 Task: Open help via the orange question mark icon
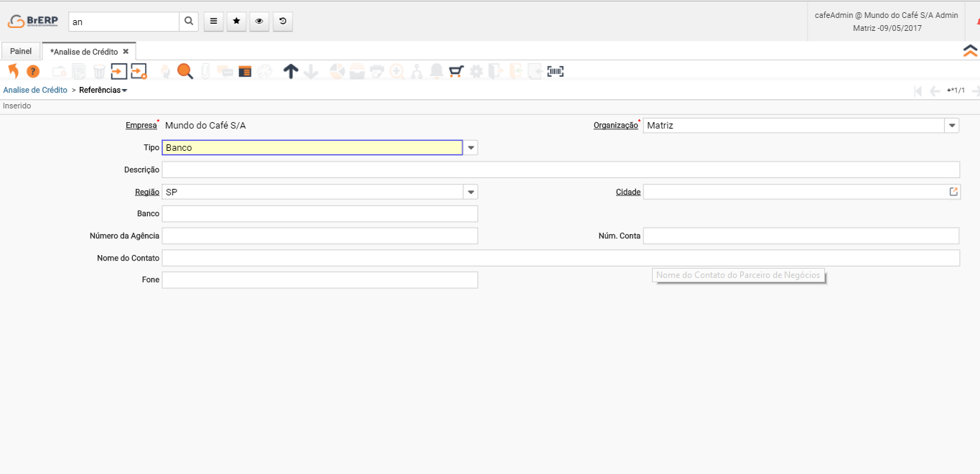[x=33, y=71]
